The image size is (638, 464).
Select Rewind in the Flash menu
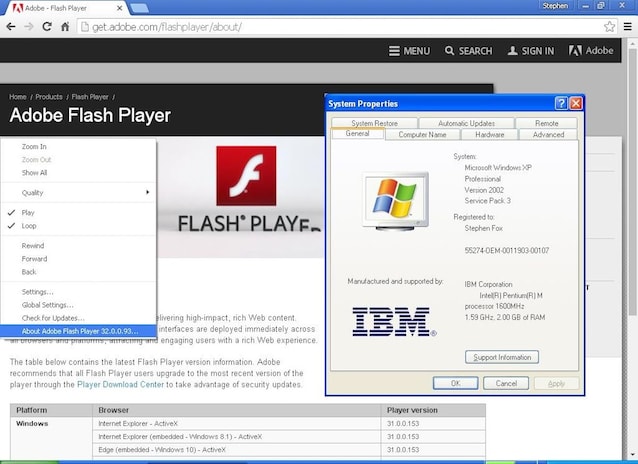[79, 245]
